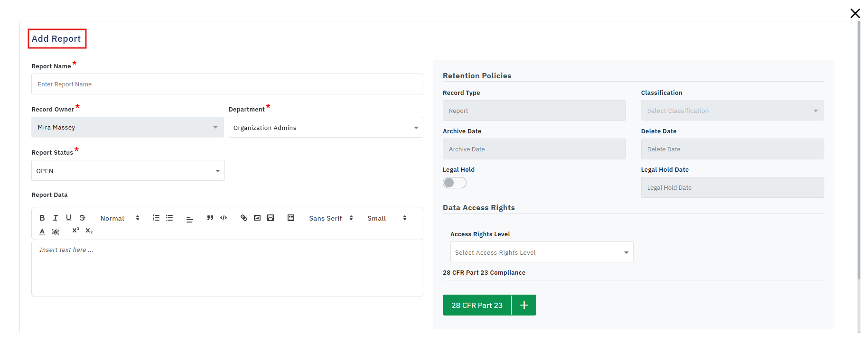This screenshot has height=362, width=868.
Task: Click the dialog vertical scrollbar
Action: (x=859, y=151)
